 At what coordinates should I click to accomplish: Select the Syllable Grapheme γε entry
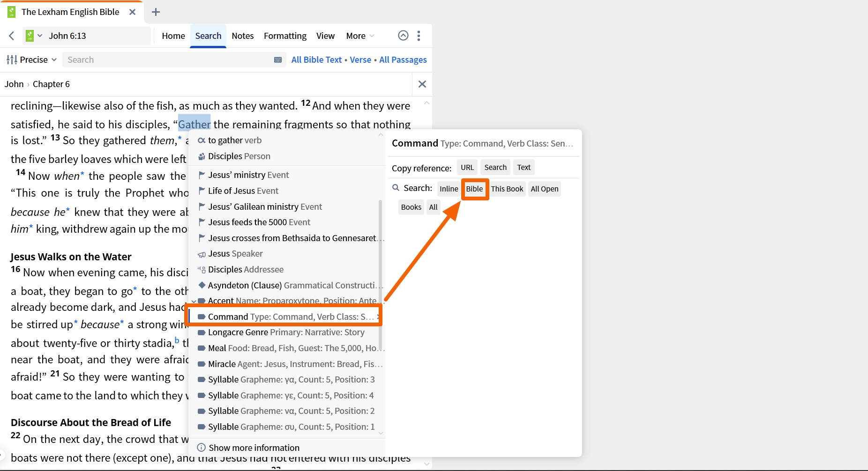(286, 396)
